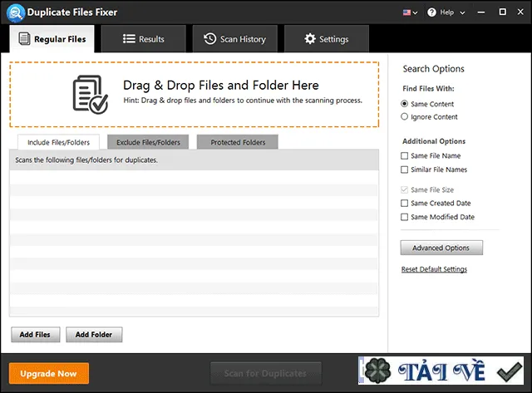Click the Help question mark icon

[x=431, y=12]
